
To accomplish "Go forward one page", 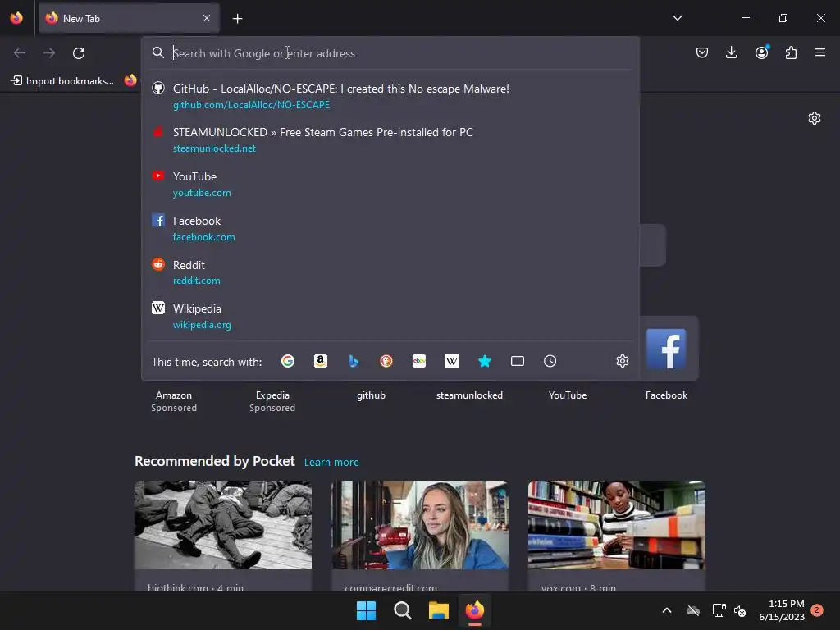I will (49, 53).
